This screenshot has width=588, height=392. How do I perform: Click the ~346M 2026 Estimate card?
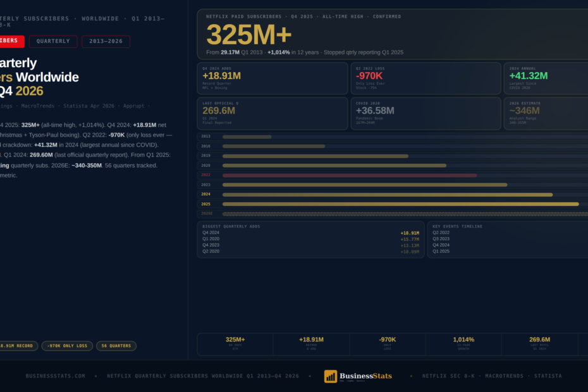pyautogui.click(x=546, y=114)
